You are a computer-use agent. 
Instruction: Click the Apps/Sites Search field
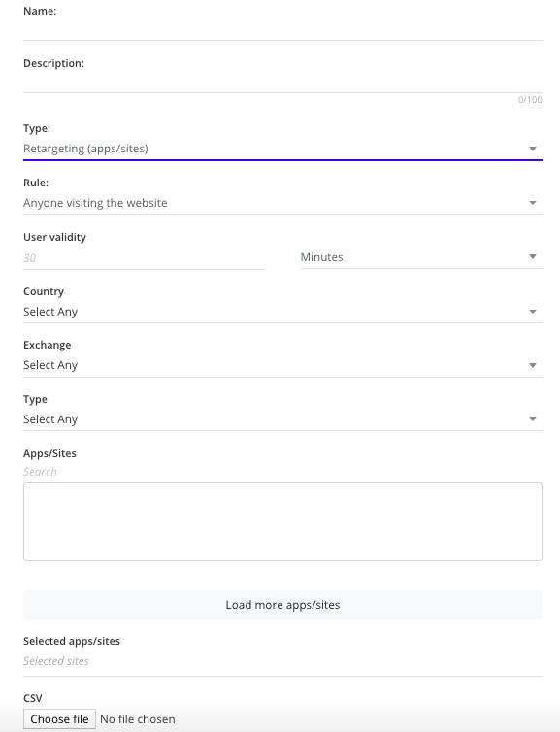click(282, 472)
